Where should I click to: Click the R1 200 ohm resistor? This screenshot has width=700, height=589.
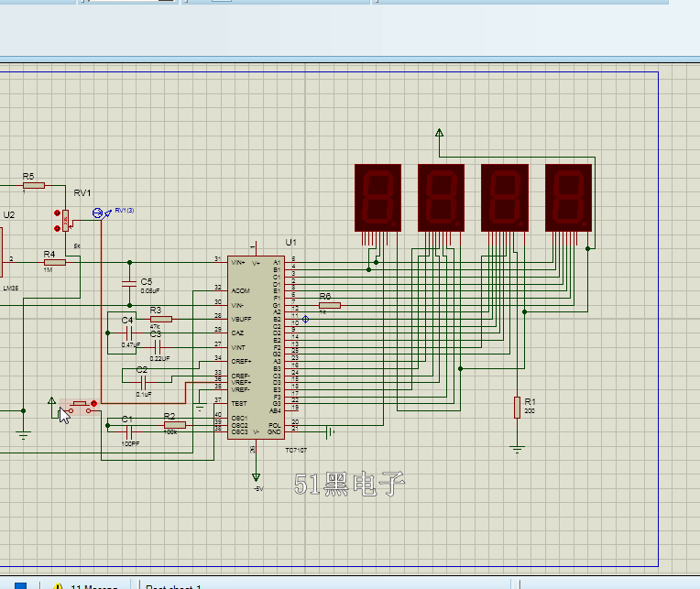tap(517, 408)
